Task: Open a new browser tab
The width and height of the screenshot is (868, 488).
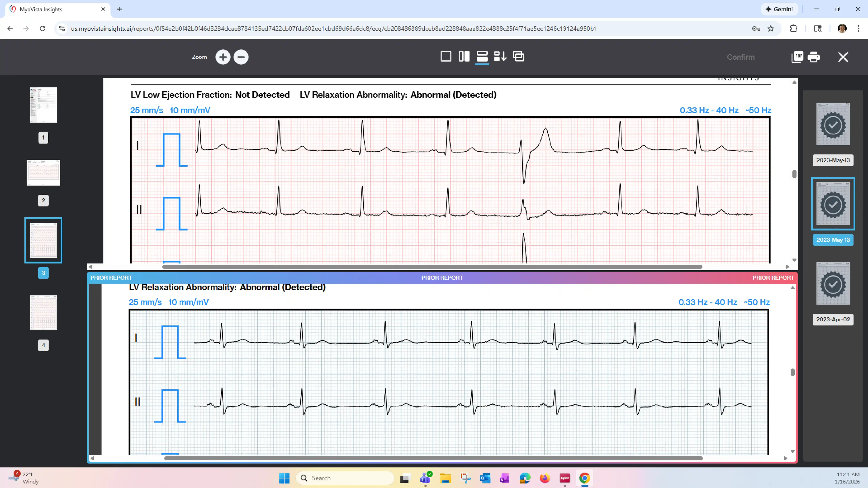Action: click(x=119, y=9)
